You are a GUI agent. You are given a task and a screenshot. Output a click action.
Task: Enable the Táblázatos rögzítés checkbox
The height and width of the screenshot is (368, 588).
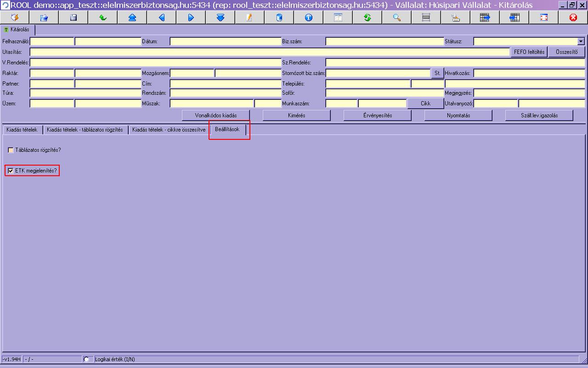click(x=11, y=150)
